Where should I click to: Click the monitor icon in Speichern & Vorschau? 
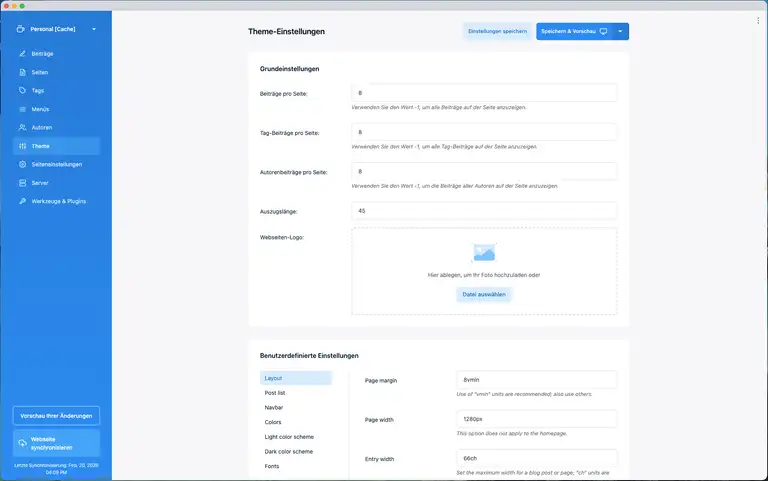coord(603,31)
